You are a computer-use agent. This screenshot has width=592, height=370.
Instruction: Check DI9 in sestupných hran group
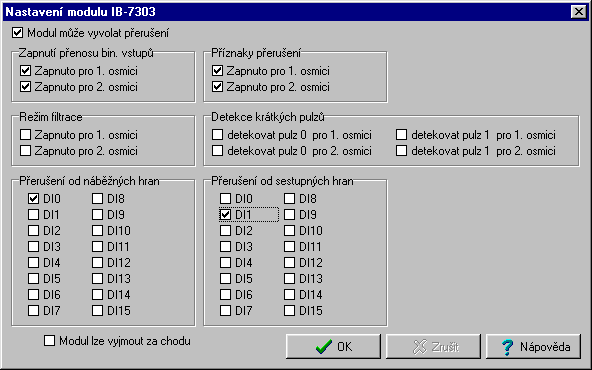point(290,214)
